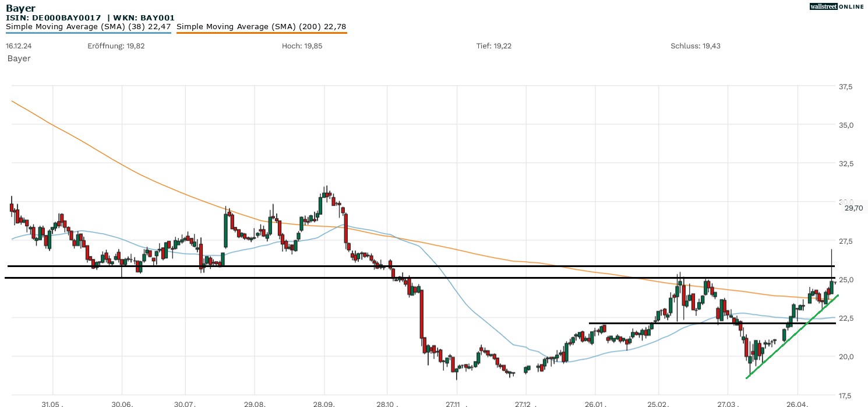This screenshot has height=407, width=868.
Task: Click the orange SMA 200 legend underline
Action: 261,33
